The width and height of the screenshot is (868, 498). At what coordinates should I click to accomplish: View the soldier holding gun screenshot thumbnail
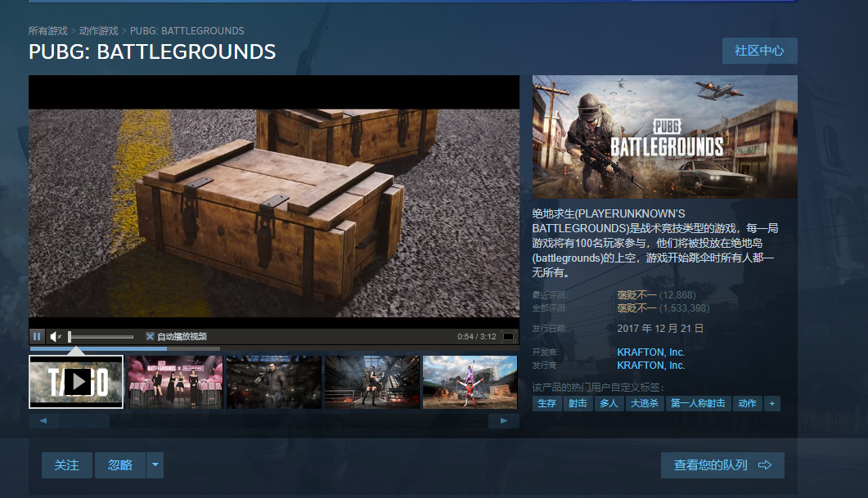[274, 382]
